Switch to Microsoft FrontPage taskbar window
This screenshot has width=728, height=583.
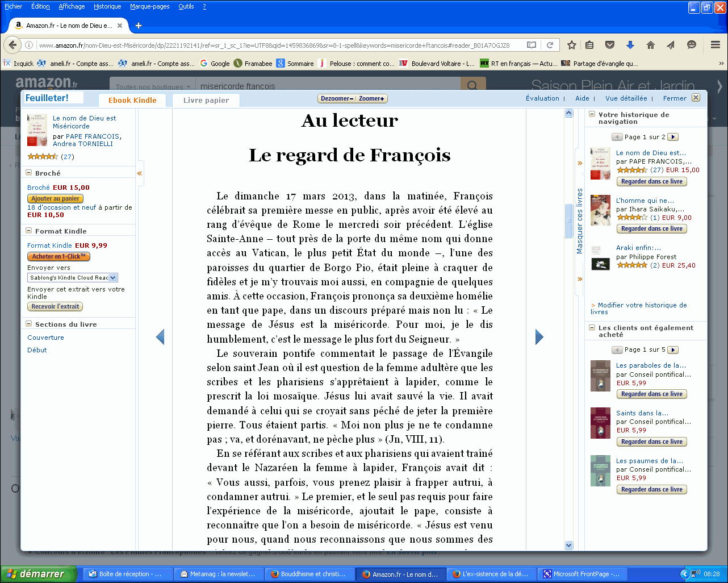click(x=583, y=574)
